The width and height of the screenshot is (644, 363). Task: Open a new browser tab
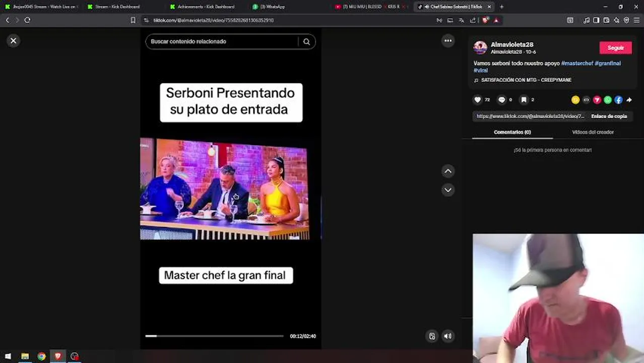pyautogui.click(x=501, y=7)
